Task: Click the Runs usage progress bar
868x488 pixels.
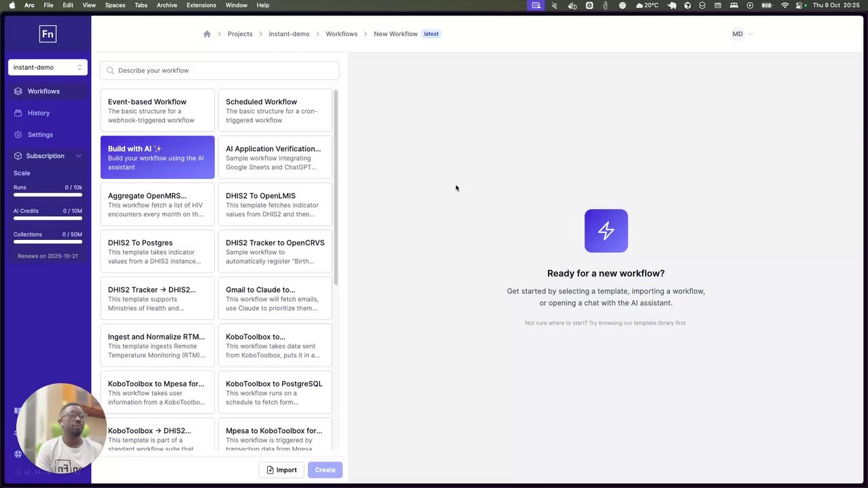Action: click(x=47, y=195)
